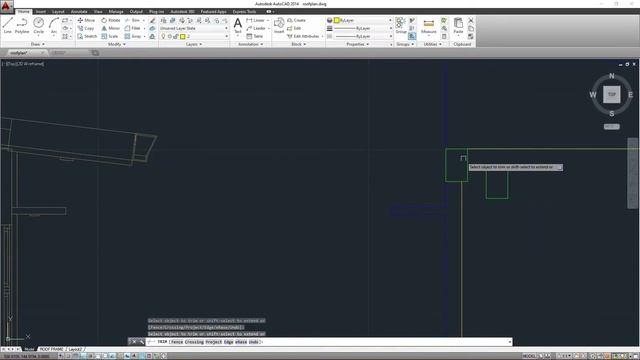The image size is (640, 360).
Task: Insert a Table from Annotation panel
Action: pos(255,36)
